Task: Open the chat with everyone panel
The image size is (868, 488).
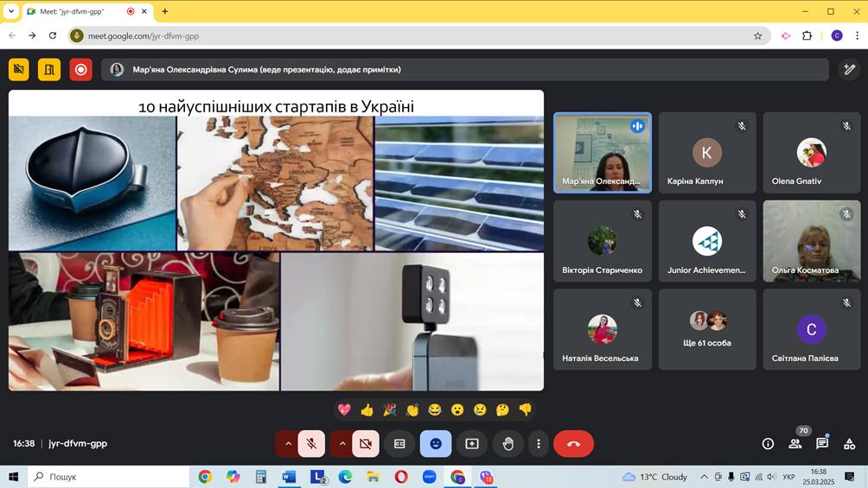Action: click(x=822, y=444)
